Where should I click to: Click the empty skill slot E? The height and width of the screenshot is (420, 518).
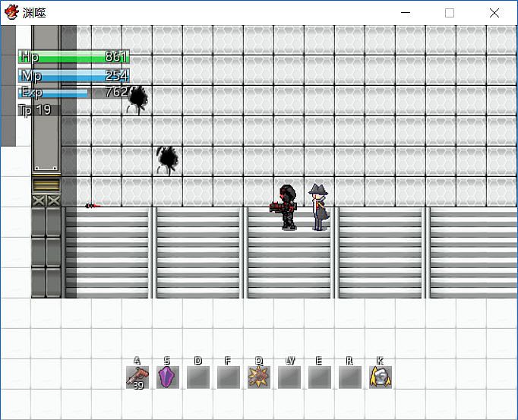tap(320, 377)
